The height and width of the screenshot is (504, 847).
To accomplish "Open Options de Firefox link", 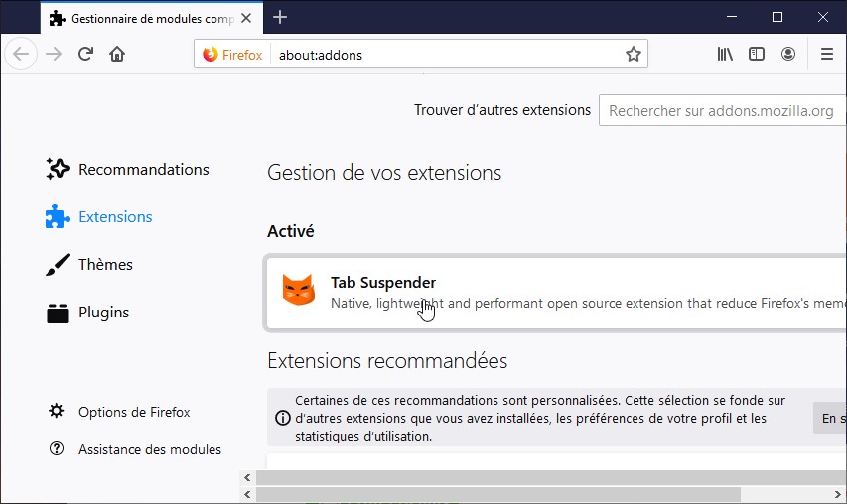I will 134,412.
